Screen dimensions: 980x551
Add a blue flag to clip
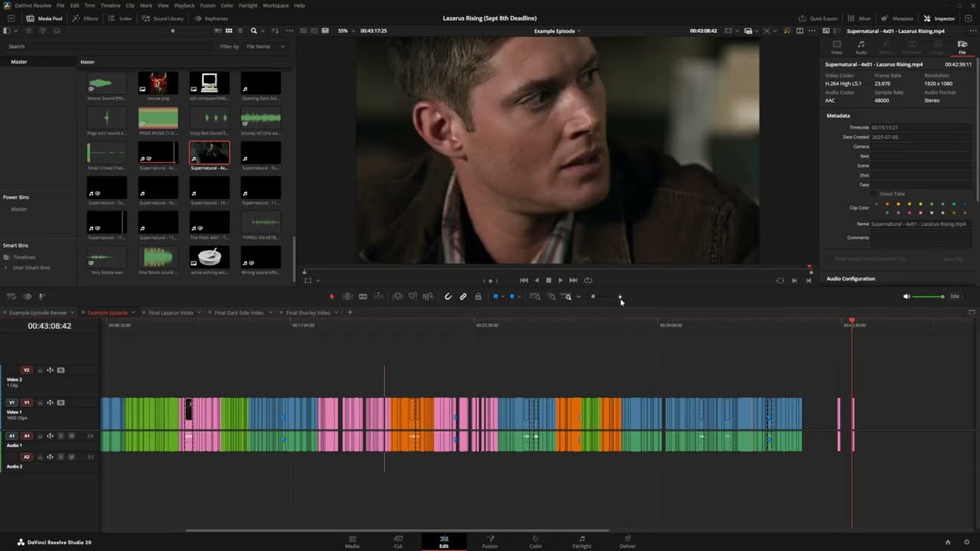click(x=495, y=296)
